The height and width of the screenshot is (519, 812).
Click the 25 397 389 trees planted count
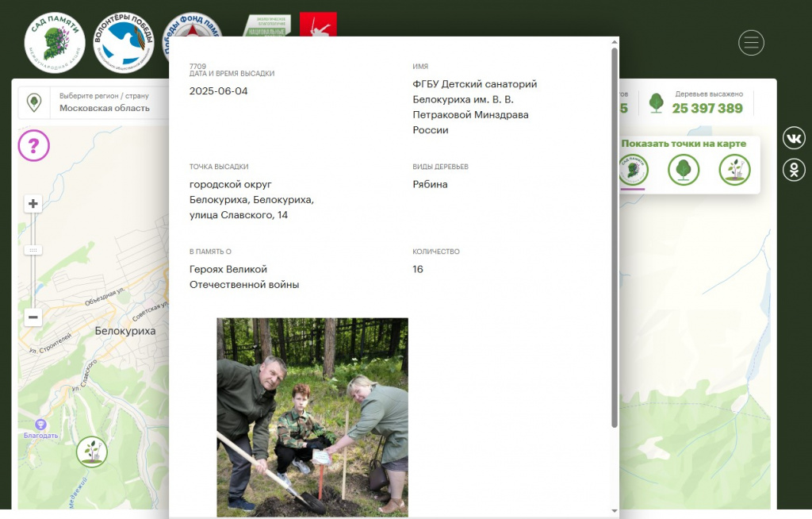(707, 109)
